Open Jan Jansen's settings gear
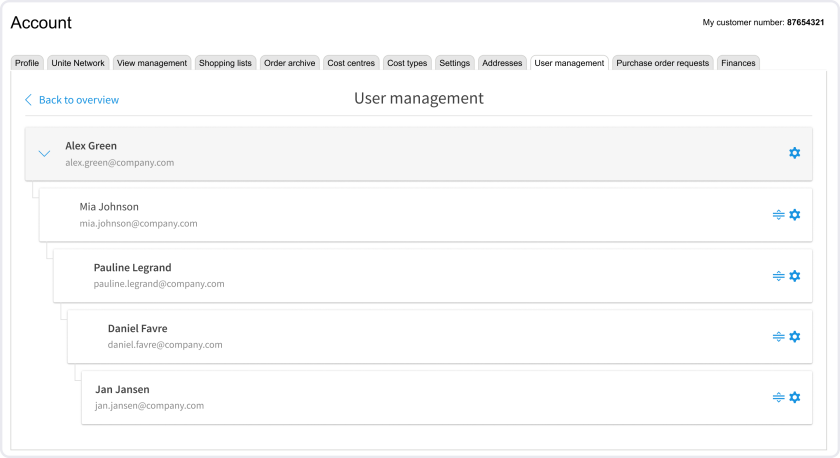 tap(794, 398)
